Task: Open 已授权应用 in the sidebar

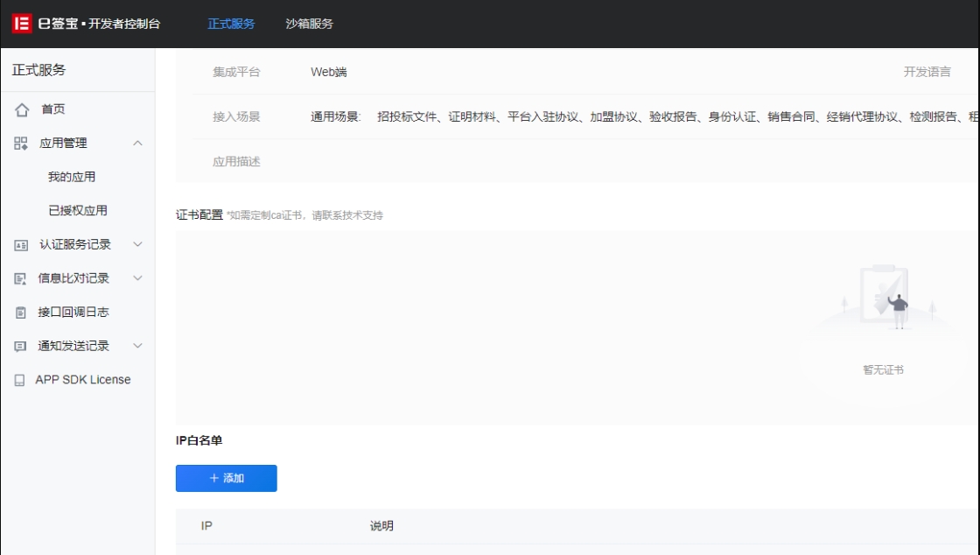Action: [78, 211]
